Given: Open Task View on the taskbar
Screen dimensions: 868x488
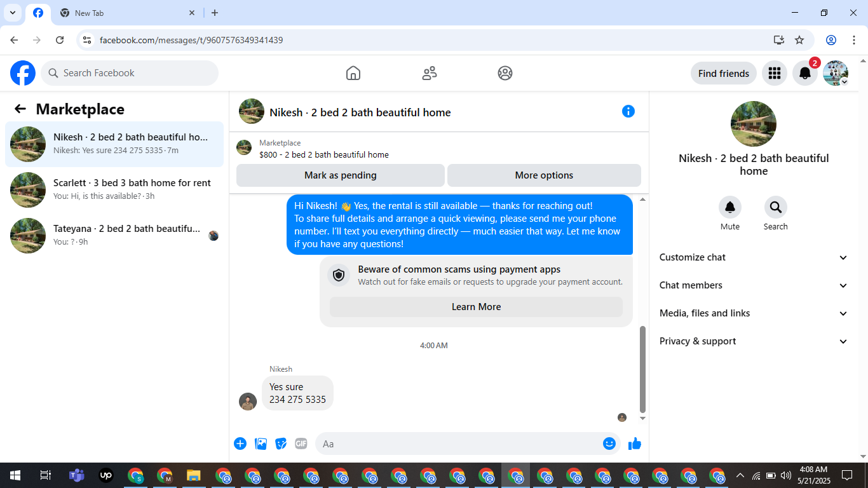Looking at the screenshot, I should coord(45,475).
